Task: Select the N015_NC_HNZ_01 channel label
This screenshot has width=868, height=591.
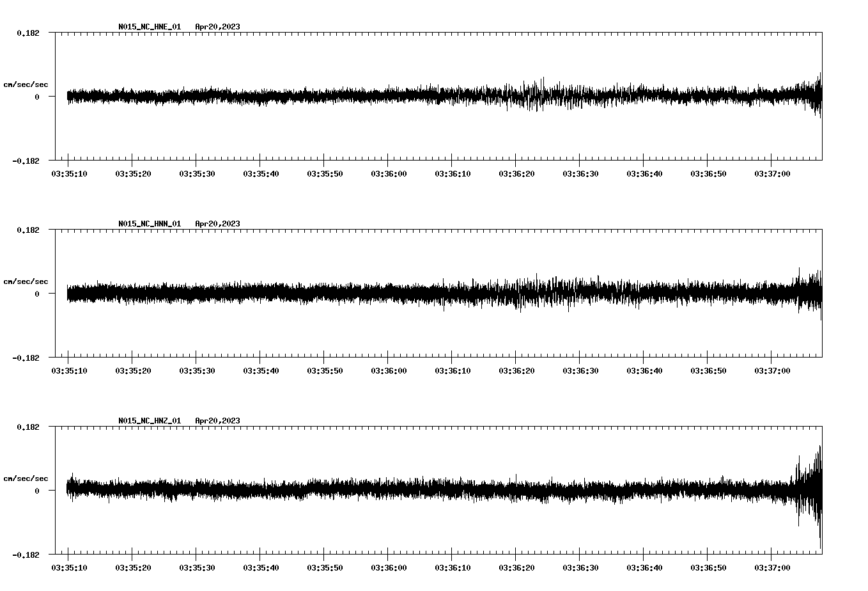Action: [x=149, y=422]
